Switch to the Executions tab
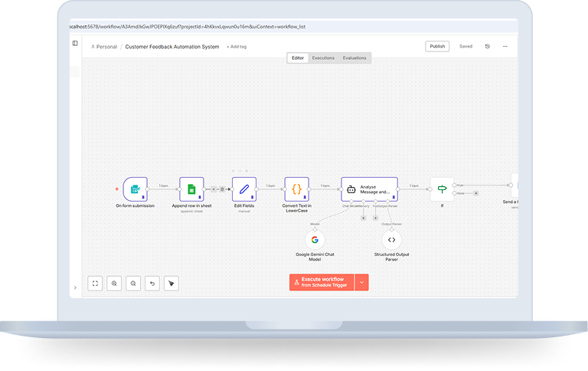Image resolution: width=588 pixels, height=371 pixels. pyautogui.click(x=323, y=57)
